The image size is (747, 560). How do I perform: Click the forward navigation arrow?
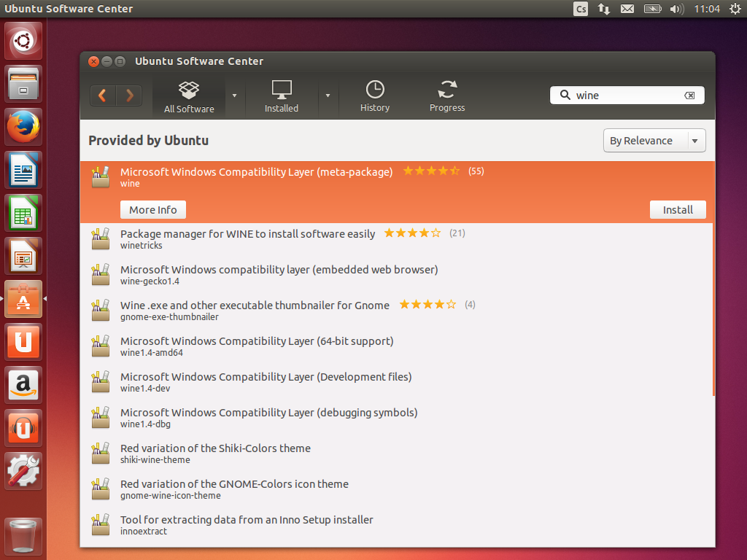coord(129,96)
